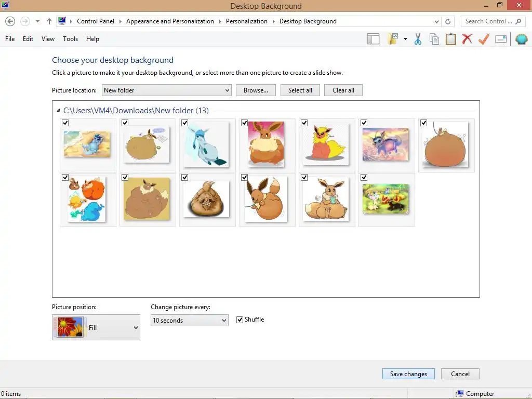
Task: Toggle the preview pane layout icon
Action: click(x=373, y=39)
